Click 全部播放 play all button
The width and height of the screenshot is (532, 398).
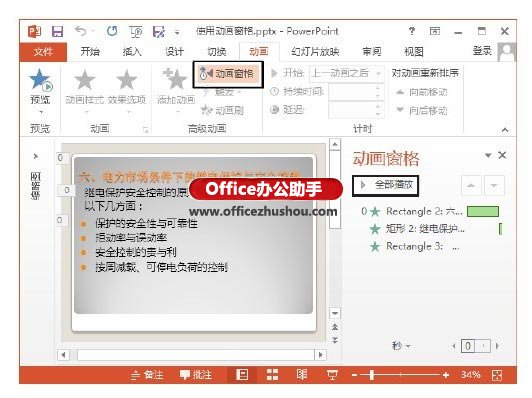click(385, 185)
